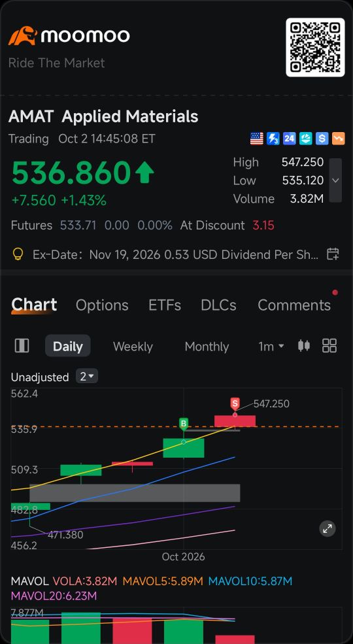This screenshot has width=353, height=644.
Task: Tap the Oct 2026 date axis label
Action: (x=183, y=556)
